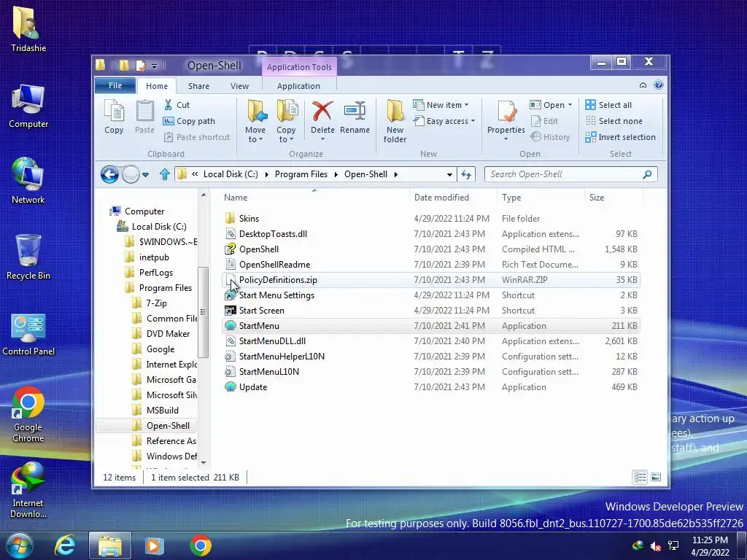Open the Open button dropdown arrow
Image resolution: width=747 pixels, height=560 pixels.
pyautogui.click(x=570, y=105)
